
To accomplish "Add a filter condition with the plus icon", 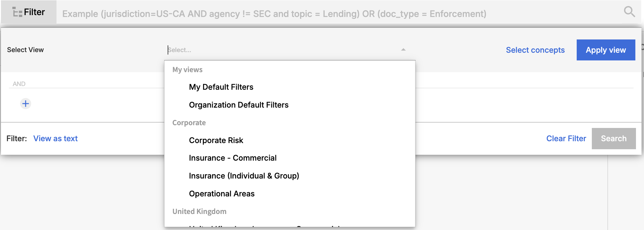I will [26, 104].
